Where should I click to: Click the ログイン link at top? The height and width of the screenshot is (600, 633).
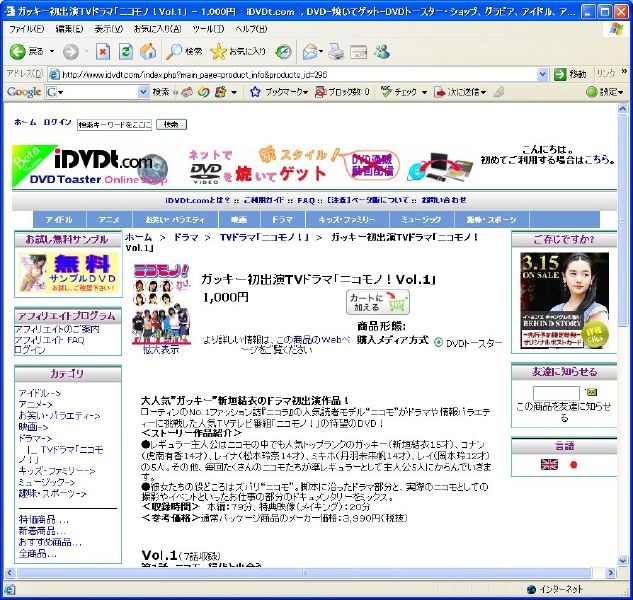click(57, 122)
